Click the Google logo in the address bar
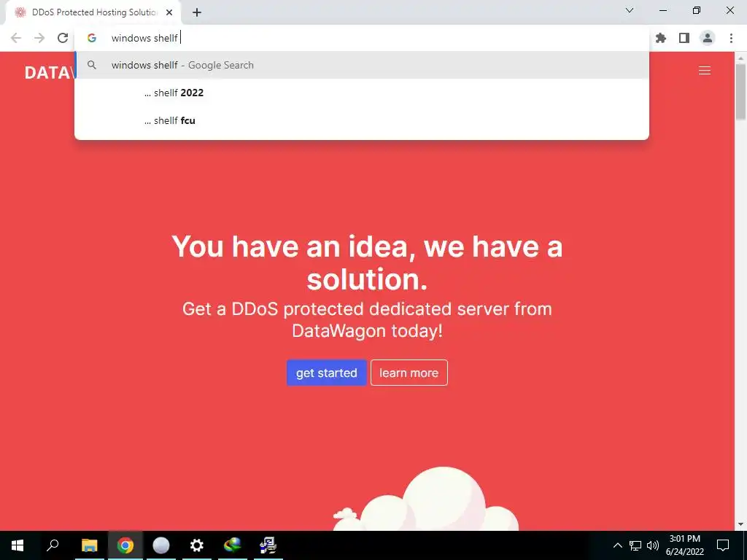 pyautogui.click(x=92, y=38)
